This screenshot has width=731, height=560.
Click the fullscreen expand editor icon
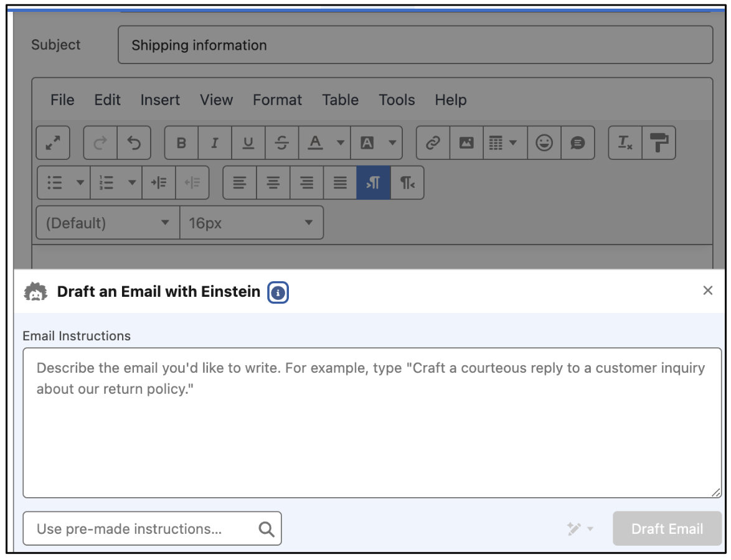(53, 143)
